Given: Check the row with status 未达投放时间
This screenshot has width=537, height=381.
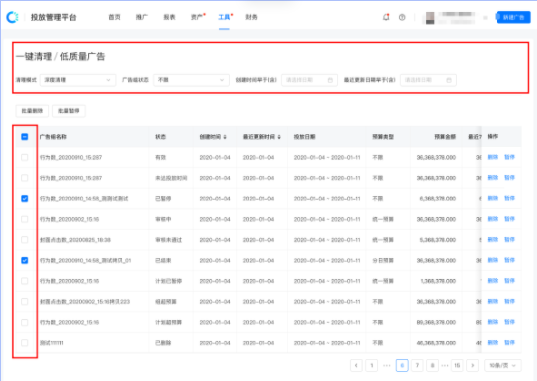Looking at the screenshot, I should pos(25,178).
